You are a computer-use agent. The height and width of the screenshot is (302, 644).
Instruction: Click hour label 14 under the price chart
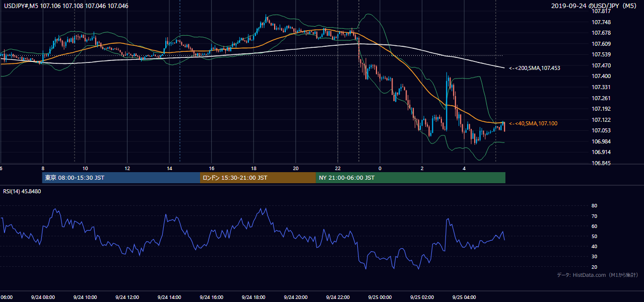point(169,168)
